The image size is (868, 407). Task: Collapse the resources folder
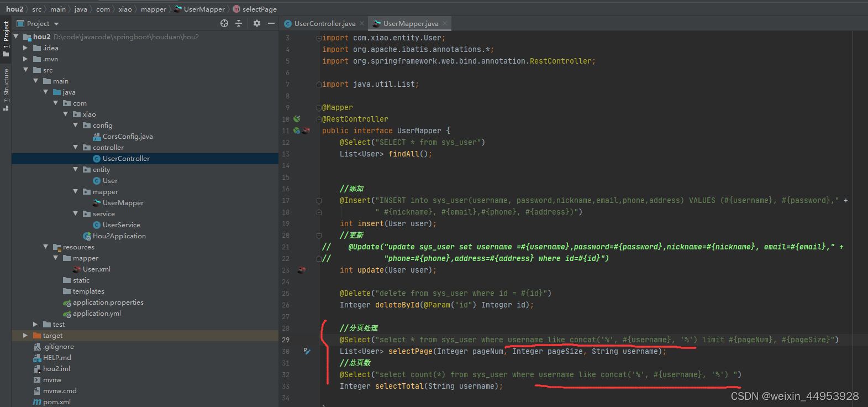pyautogui.click(x=45, y=247)
